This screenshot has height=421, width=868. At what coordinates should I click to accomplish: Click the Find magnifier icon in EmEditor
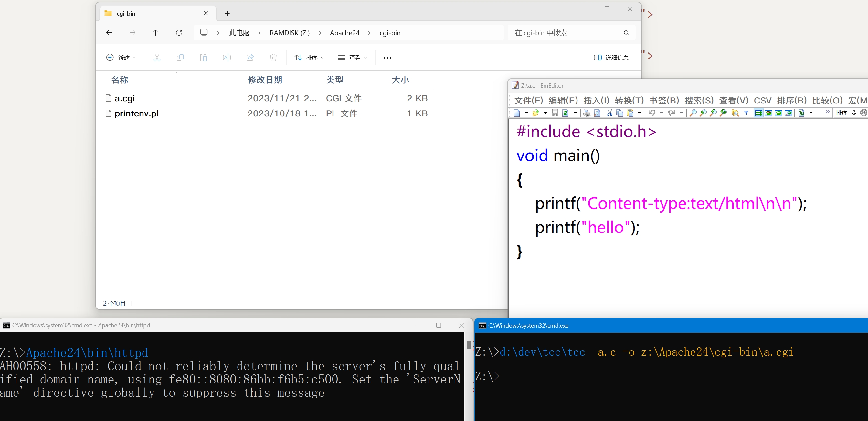[x=693, y=113]
